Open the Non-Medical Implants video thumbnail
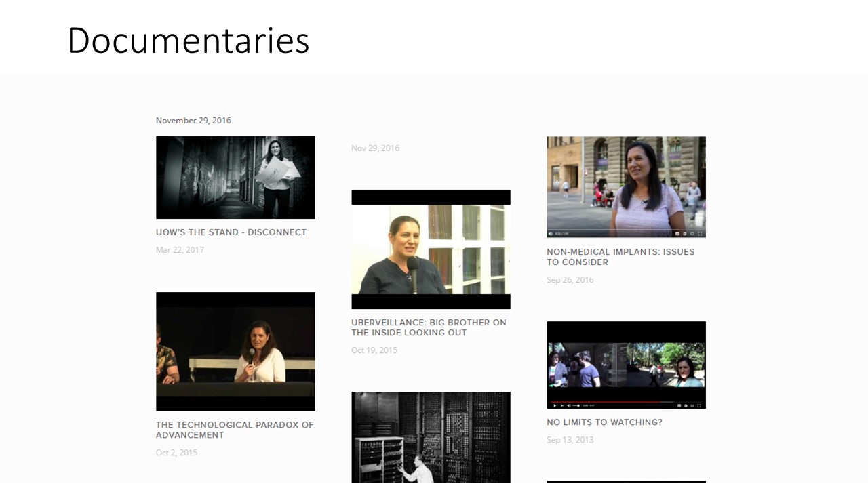The width and height of the screenshot is (868, 488). [626, 187]
